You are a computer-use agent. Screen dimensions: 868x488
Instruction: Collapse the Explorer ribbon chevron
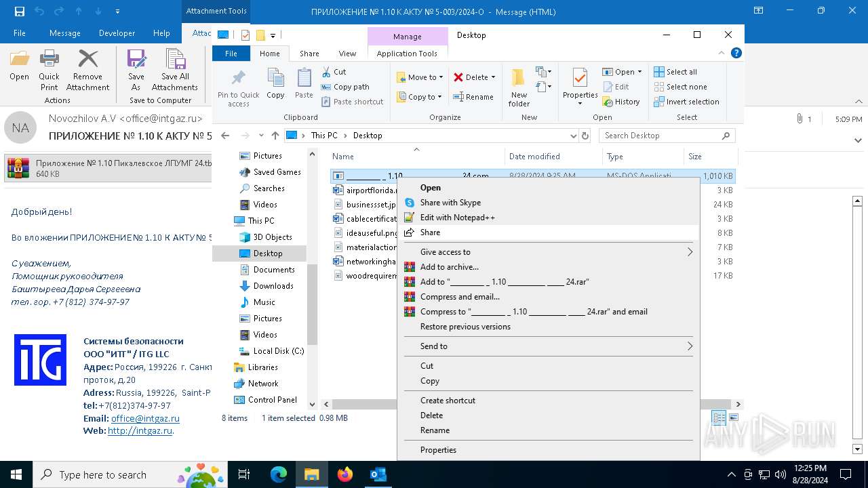click(x=722, y=53)
